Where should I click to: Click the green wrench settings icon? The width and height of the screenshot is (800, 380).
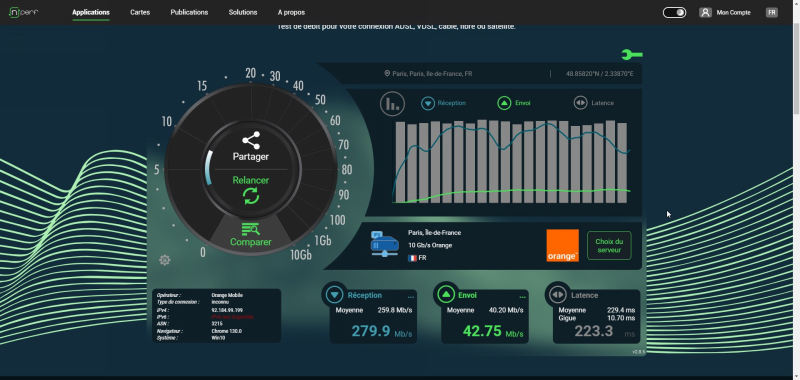[632, 55]
